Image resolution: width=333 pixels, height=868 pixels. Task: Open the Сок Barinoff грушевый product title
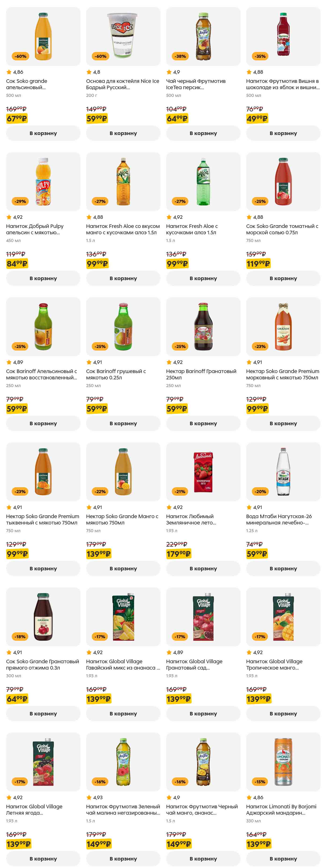(x=116, y=374)
